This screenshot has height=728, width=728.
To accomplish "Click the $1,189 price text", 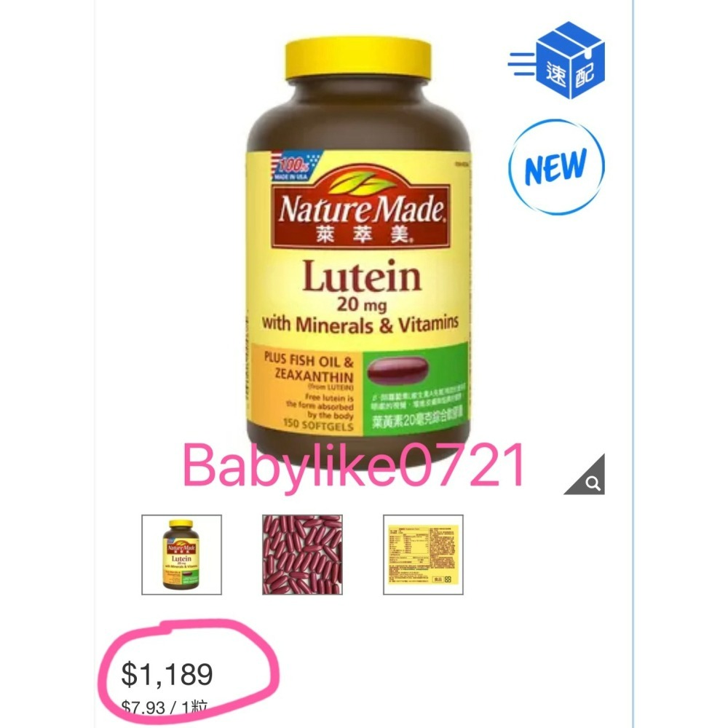I will (167, 674).
